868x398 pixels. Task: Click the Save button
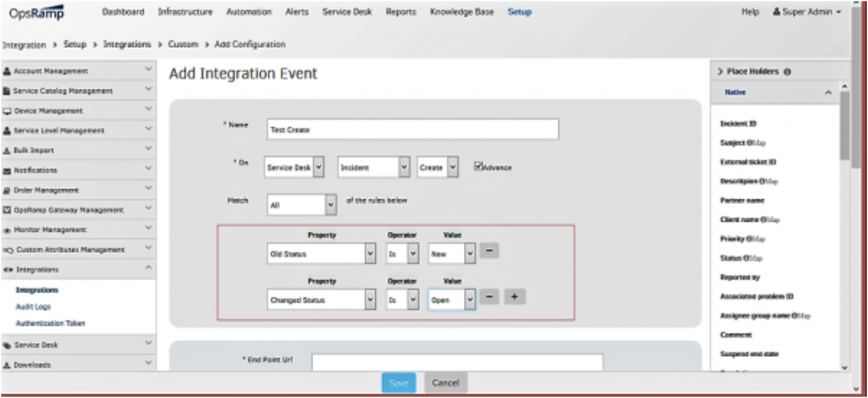tap(399, 383)
